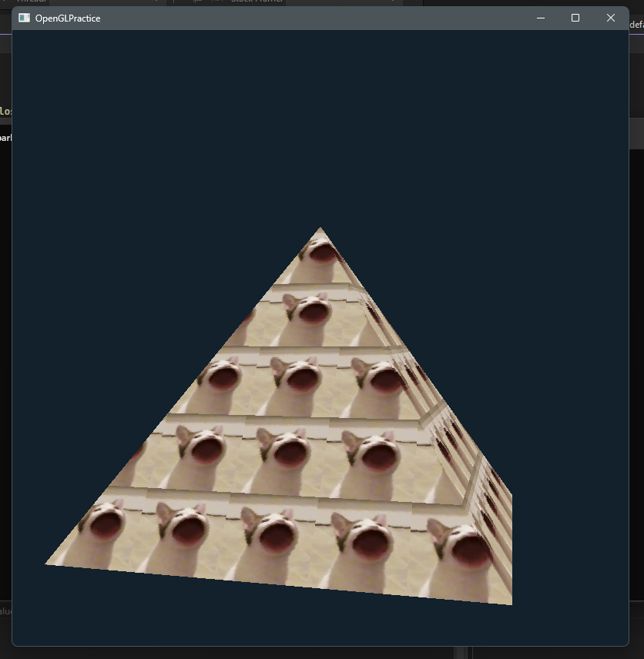Click the cat face nearest the pyramid's top
Viewport: 644px width, 659px height.
click(320, 255)
